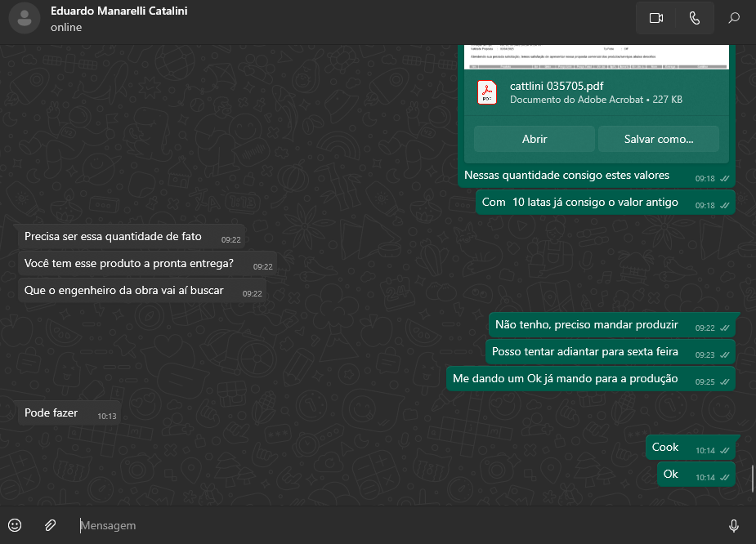The height and width of the screenshot is (544, 756).
Task: Click message "Com 10 latas já consigo o valor antigo"
Action: click(580, 203)
